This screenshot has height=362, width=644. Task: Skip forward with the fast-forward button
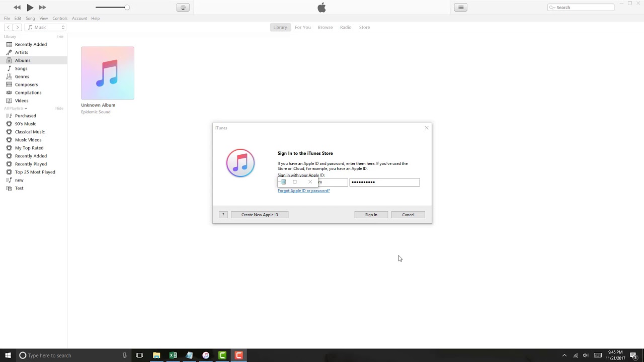43,8
